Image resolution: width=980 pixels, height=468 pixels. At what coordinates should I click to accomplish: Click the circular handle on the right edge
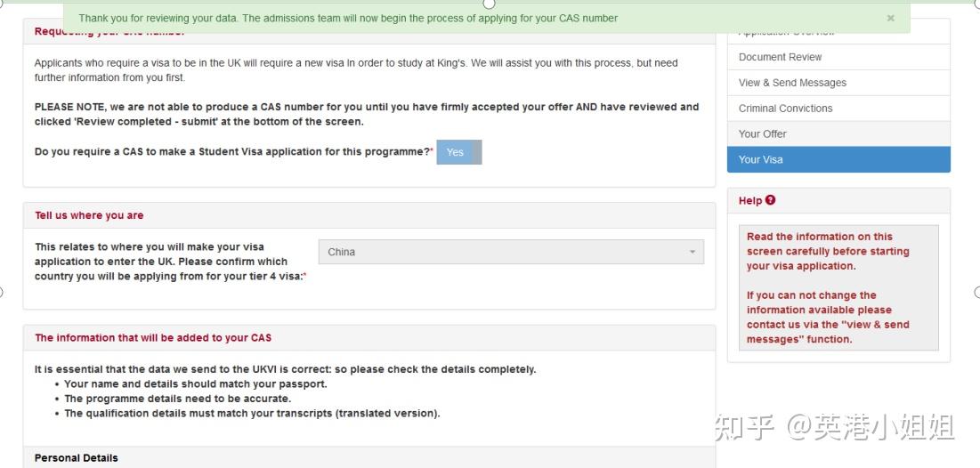[x=976, y=292]
